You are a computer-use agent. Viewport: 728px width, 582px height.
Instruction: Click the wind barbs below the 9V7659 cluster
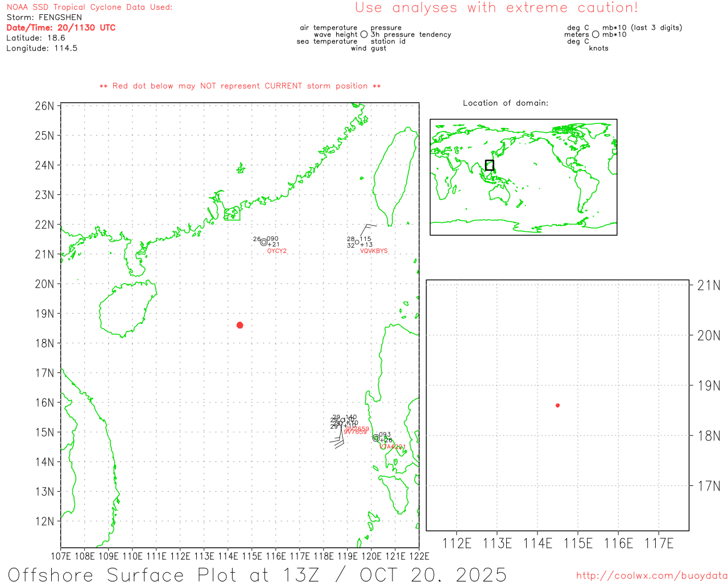tap(338, 439)
